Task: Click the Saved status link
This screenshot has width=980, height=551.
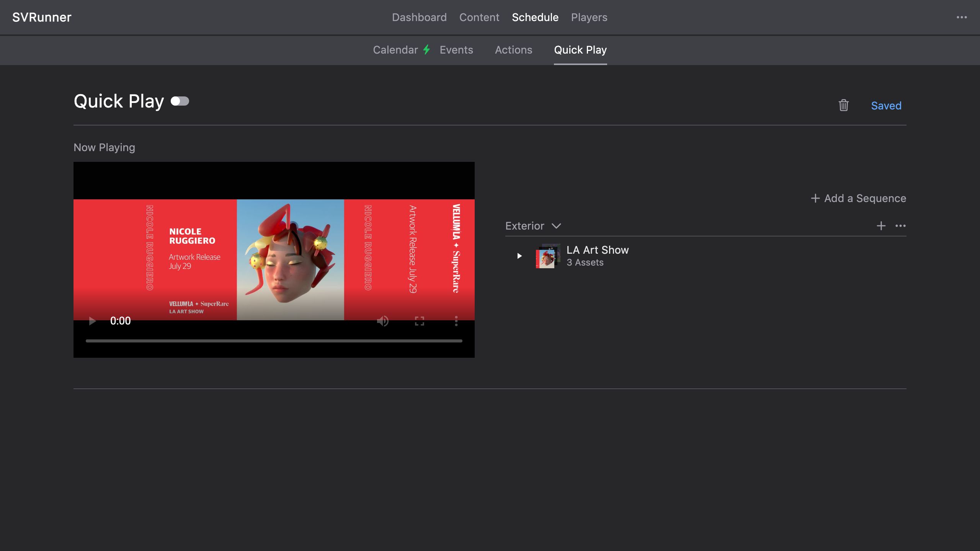Action: 886,106
